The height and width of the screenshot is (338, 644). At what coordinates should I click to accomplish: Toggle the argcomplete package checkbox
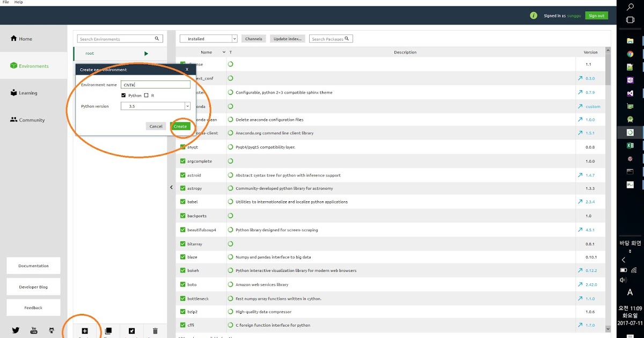click(183, 161)
